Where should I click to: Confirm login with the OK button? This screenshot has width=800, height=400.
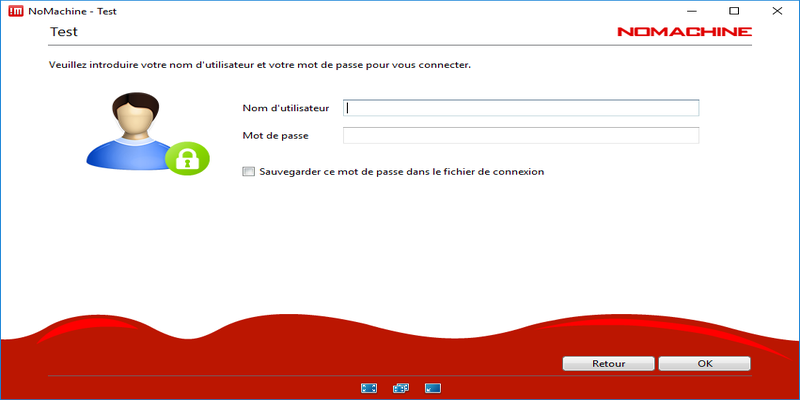tap(705, 364)
